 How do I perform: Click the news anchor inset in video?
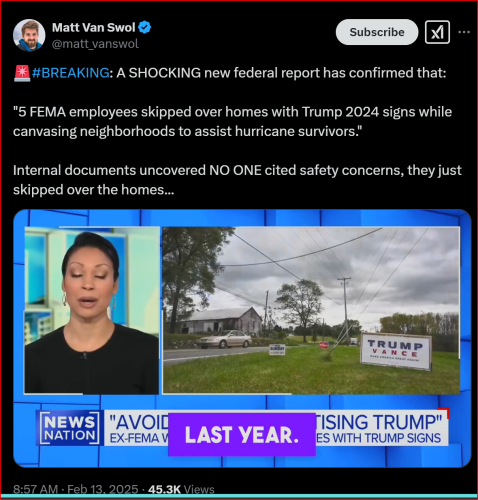[x=92, y=310]
